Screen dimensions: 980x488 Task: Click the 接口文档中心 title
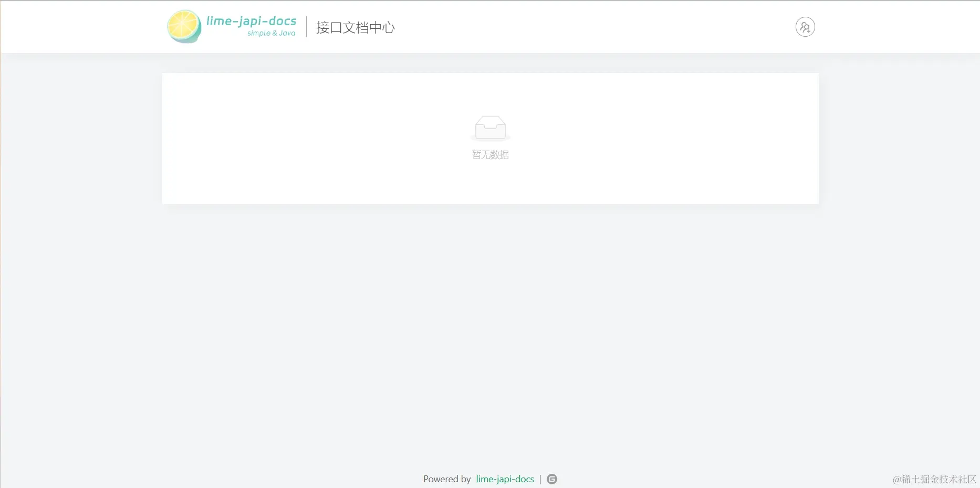click(356, 27)
